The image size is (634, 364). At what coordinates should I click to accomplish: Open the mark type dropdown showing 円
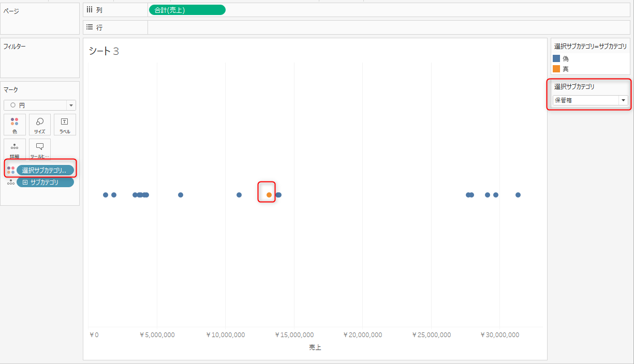[x=40, y=105]
